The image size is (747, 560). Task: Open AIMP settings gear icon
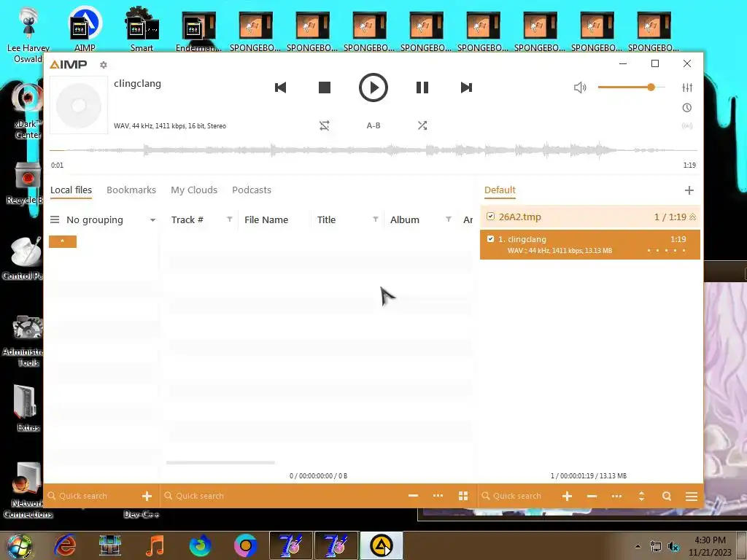coord(104,65)
